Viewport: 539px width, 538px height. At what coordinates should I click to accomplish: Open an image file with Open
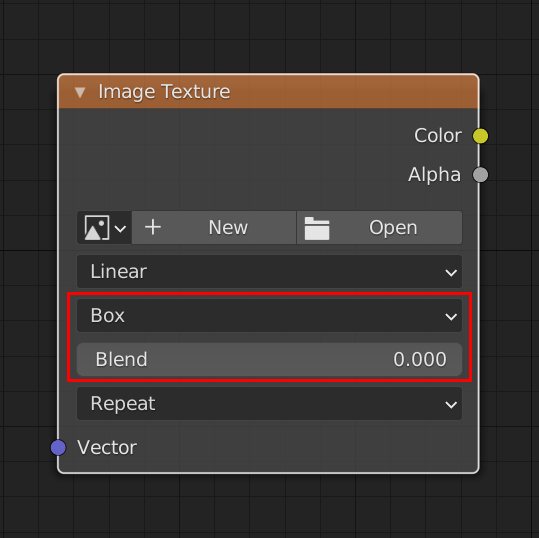(x=380, y=228)
